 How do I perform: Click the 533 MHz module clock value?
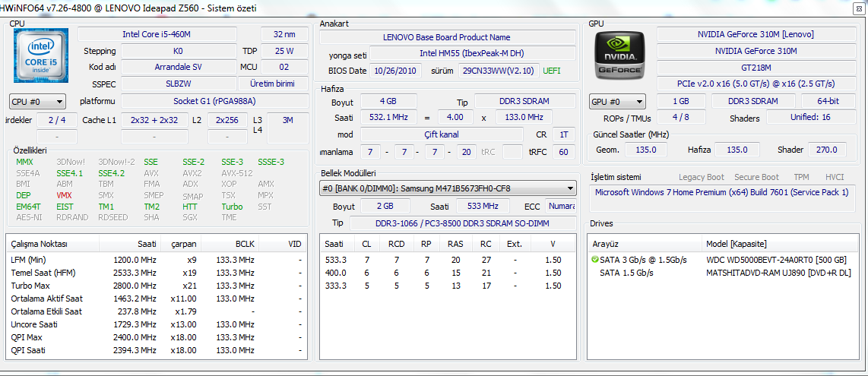(x=482, y=206)
